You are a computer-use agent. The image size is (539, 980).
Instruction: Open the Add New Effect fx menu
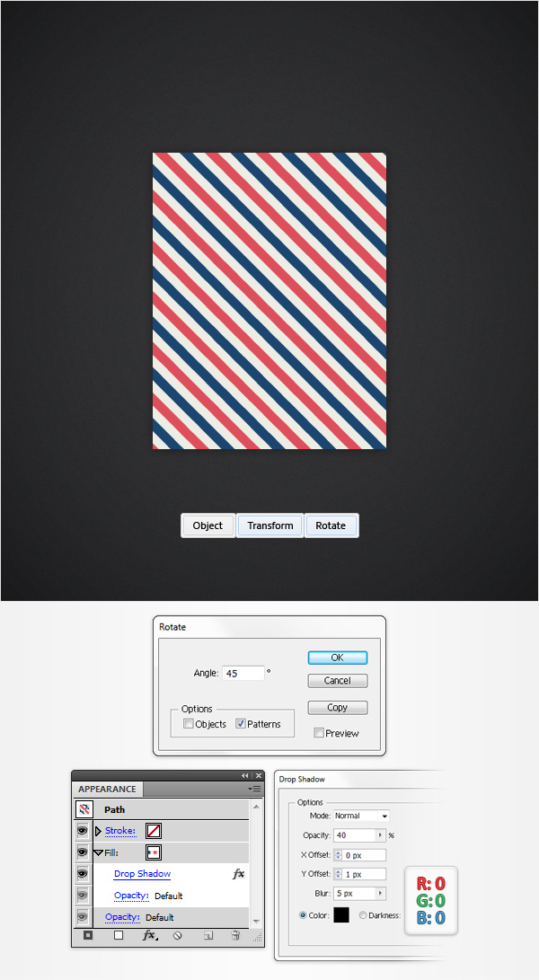point(149,936)
